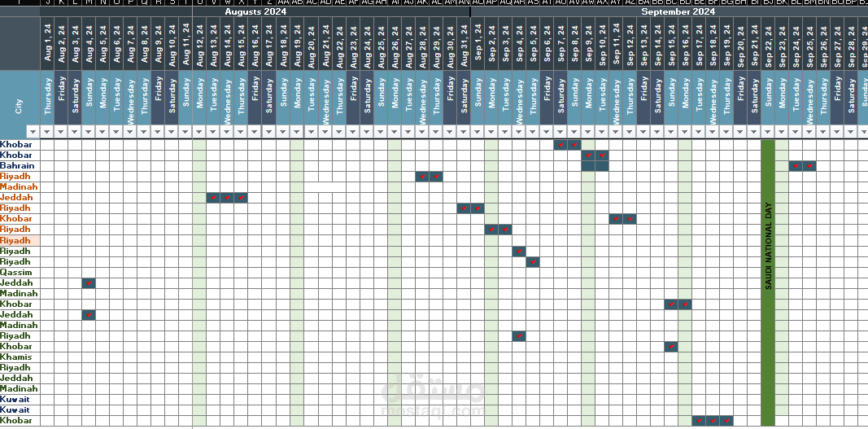This screenshot has width=868, height=429.
Task: Click Khobar row checkmark under Sep 16, 24
Action: 686,304
